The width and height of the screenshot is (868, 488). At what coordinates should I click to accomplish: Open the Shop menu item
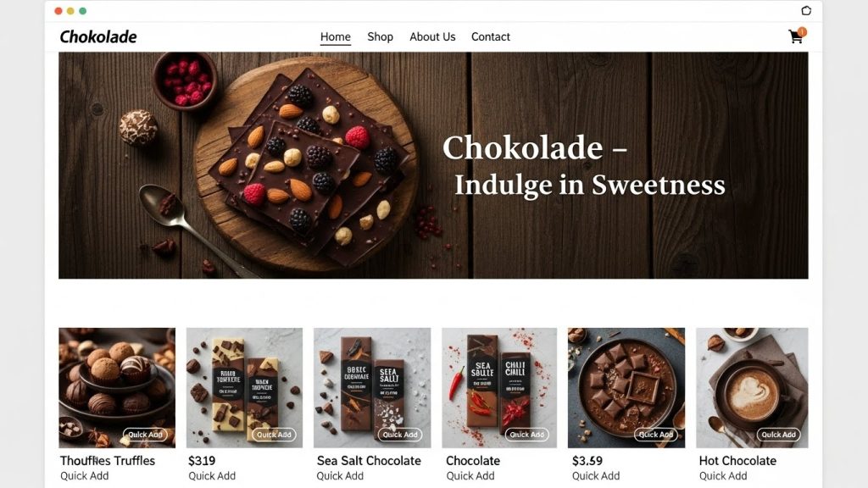(381, 36)
